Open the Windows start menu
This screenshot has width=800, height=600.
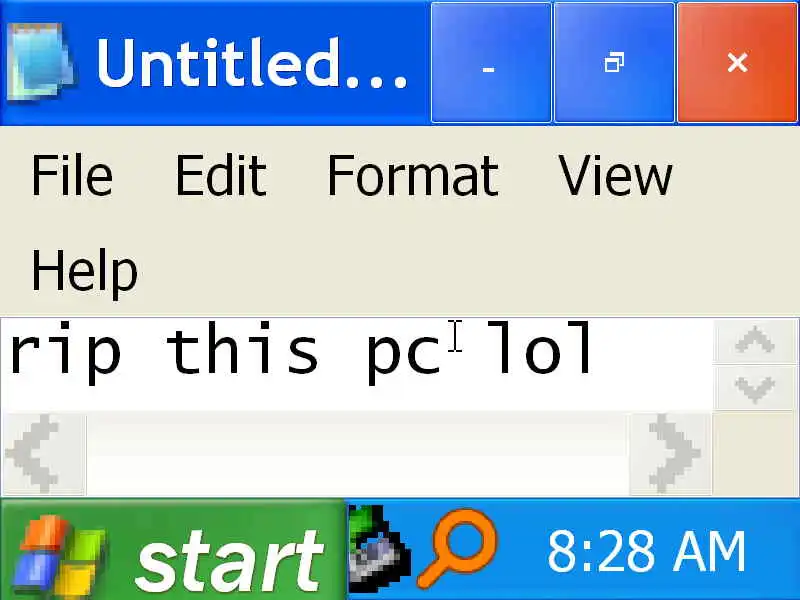tap(173, 550)
